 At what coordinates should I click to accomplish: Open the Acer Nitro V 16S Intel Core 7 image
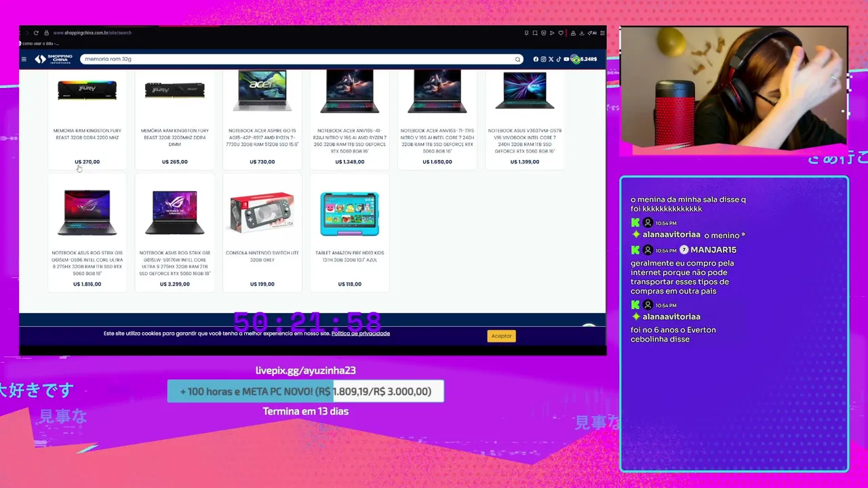(x=437, y=90)
